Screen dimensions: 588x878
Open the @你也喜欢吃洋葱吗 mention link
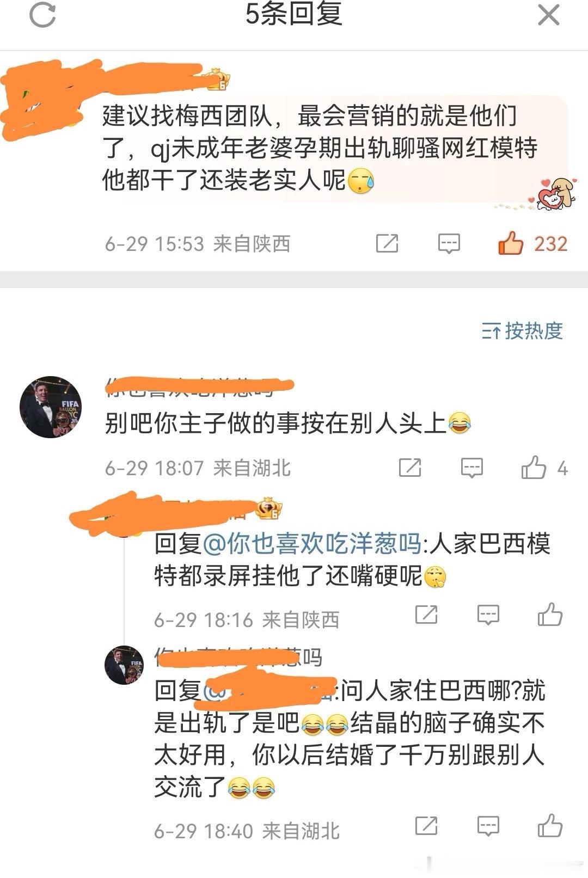[311, 544]
